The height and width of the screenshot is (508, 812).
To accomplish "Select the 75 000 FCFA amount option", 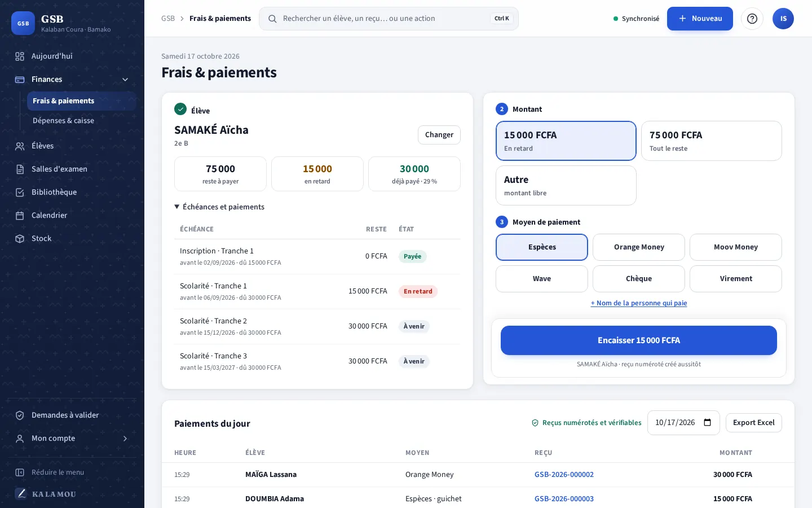I will click(x=712, y=141).
